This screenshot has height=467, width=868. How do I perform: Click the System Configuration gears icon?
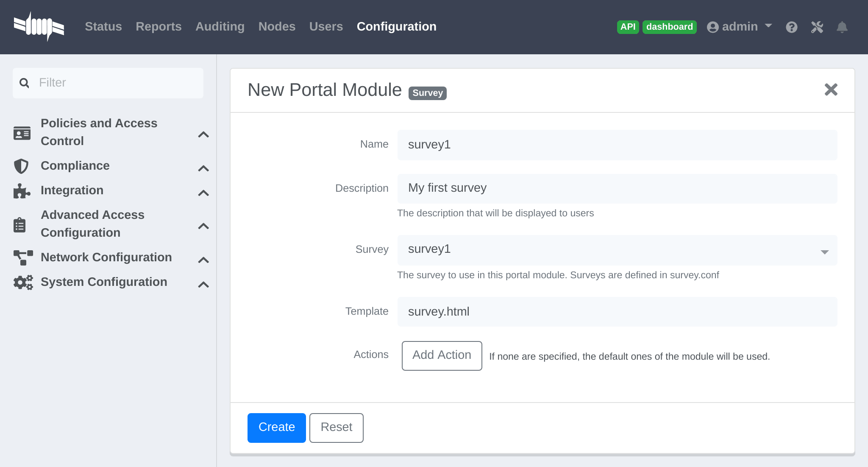tap(22, 282)
